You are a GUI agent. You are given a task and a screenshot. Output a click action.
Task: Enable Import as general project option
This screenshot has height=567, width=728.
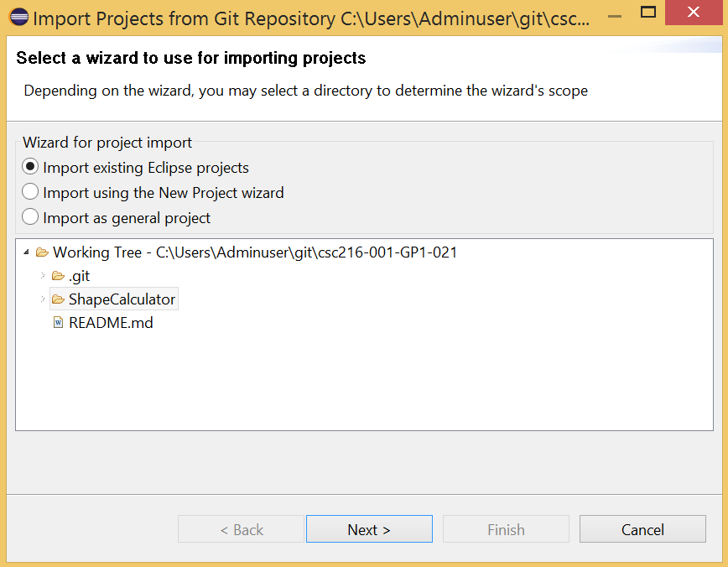29,217
